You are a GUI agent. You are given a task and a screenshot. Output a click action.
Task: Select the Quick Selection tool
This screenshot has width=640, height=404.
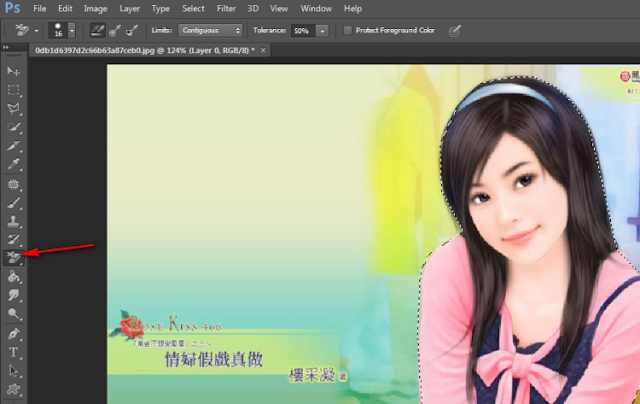[13, 127]
